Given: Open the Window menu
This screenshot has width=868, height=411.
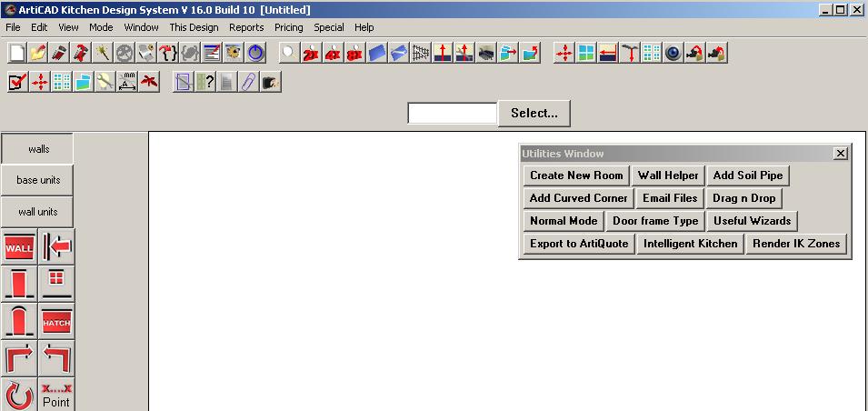Looking at the screenshot, I should point(141,27).
